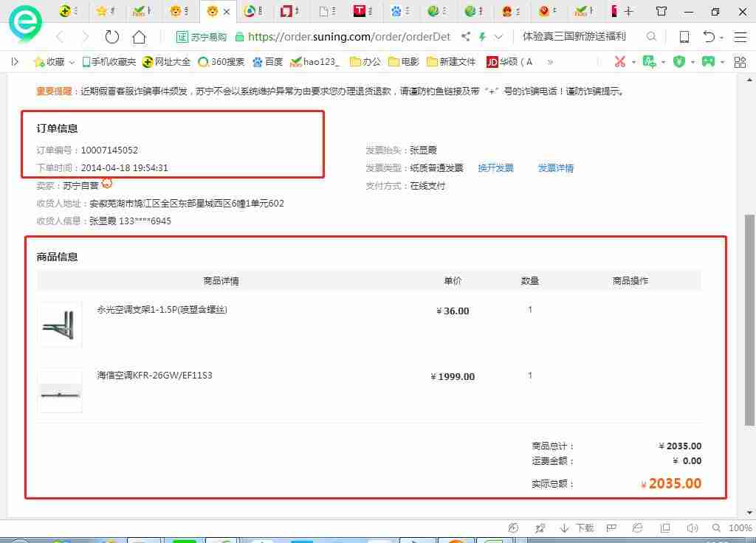The height and width of the screenshot is (543, 756).
Task: Click the green game controller icon
Action: click(x=708, y=62)
